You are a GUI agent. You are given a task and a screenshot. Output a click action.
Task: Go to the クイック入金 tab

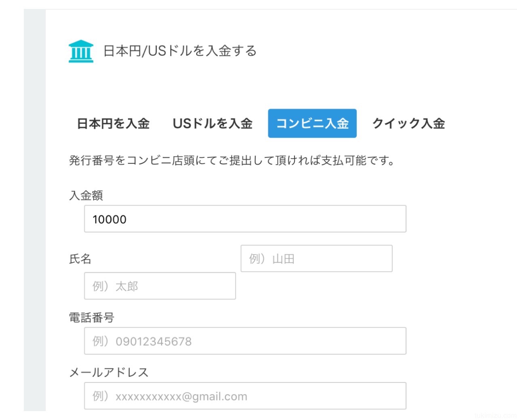[408, 123]
